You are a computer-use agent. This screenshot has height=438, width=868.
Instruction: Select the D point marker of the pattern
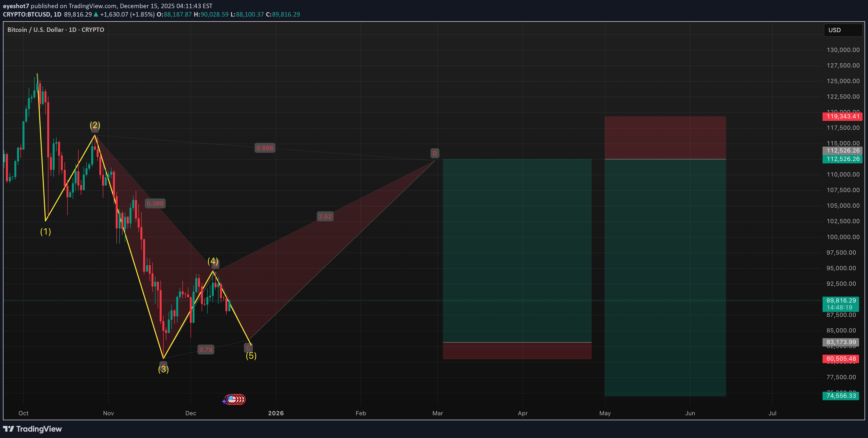pyautogui.click(x=435, y=153)
